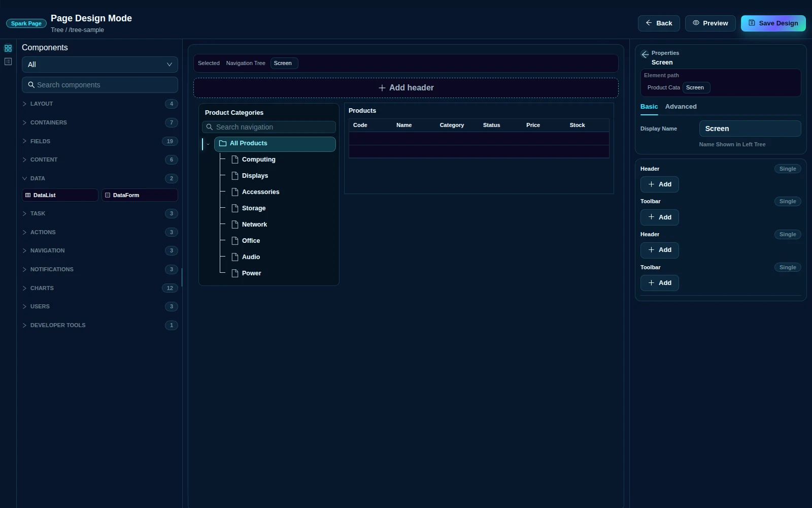Click the Save Design button

(x=773, y=23)
